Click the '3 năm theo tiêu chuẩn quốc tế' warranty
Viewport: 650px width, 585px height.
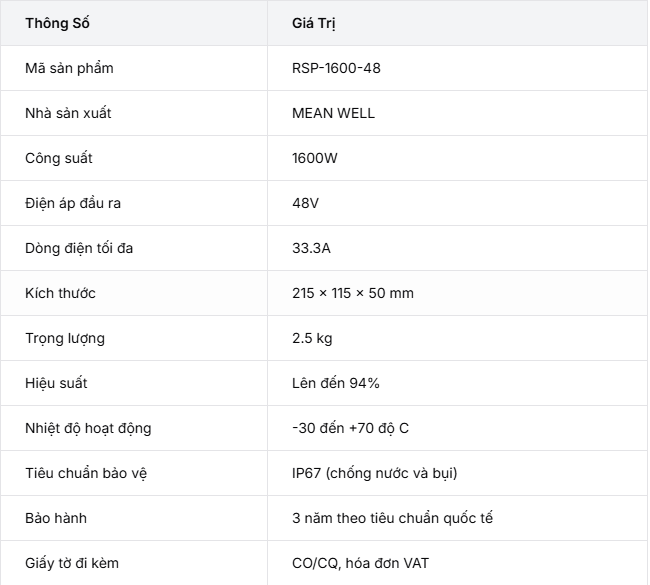[392, 518]
